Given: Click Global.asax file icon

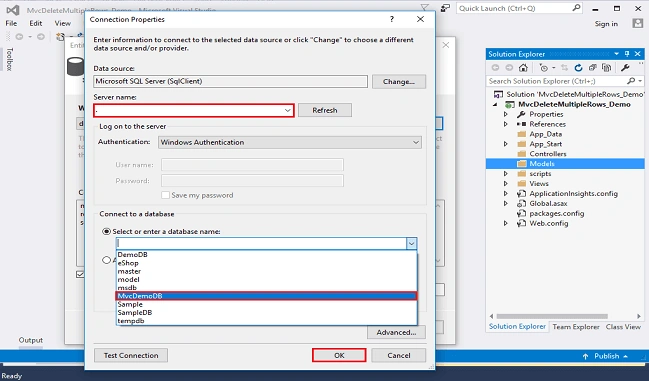Looking at the screenshot, I should [522, 204].
